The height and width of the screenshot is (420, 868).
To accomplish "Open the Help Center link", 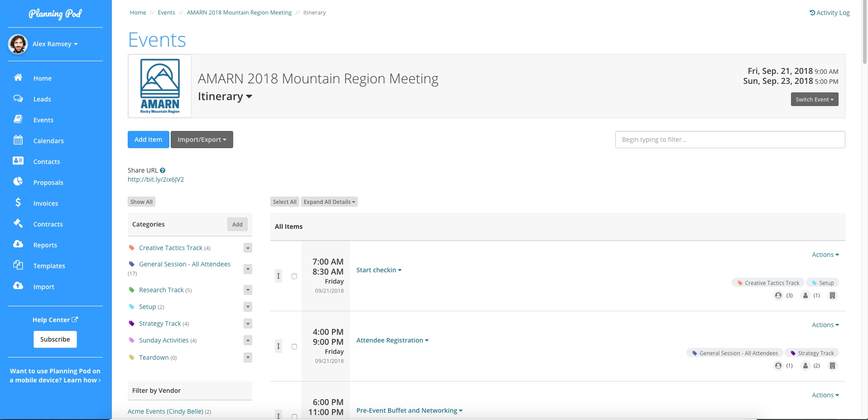I will 55,320.
